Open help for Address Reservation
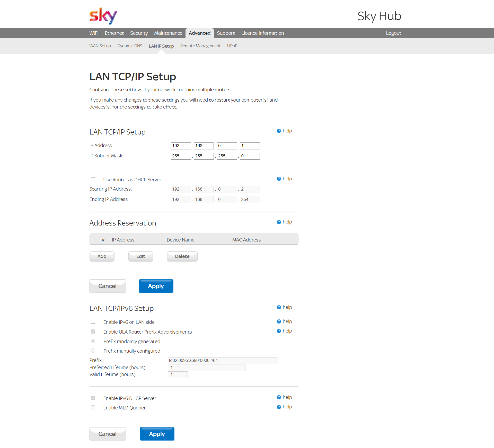The width and height of the screenshot is (494, 448). [284, 222]
